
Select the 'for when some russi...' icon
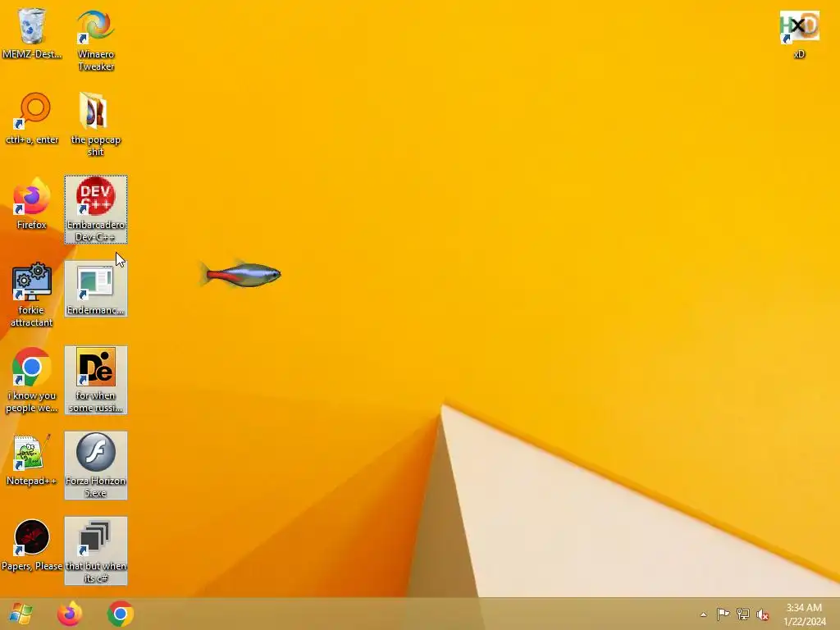coord(96,380)
